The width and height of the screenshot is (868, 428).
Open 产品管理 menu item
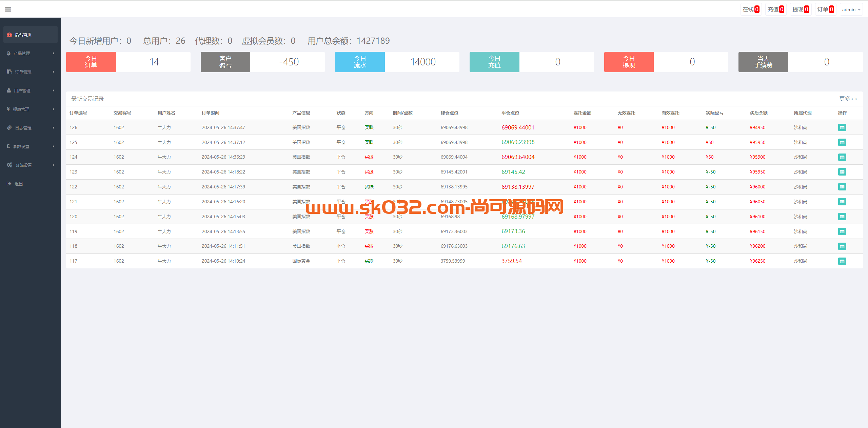coord(31,53)
